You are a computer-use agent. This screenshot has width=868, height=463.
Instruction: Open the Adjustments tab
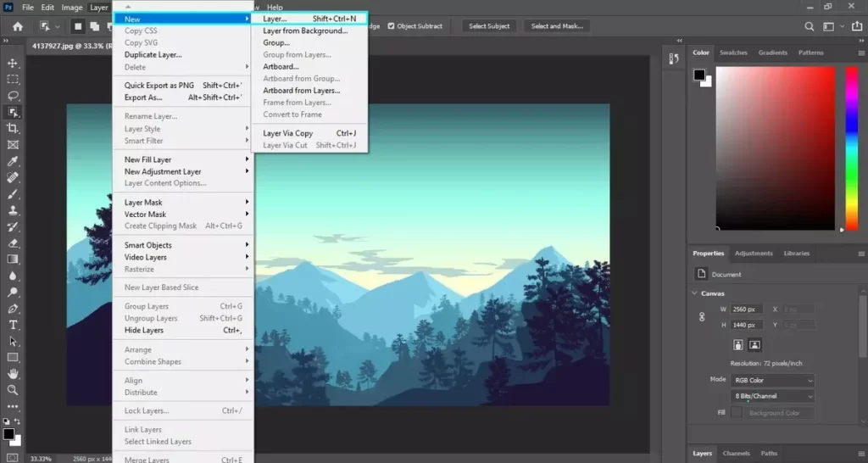(x=754, y=253)
